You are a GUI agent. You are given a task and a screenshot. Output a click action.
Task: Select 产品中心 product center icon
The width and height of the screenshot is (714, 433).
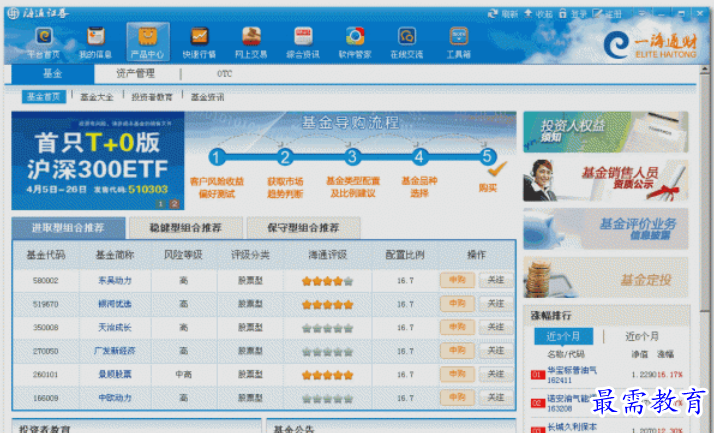[148, 42]
